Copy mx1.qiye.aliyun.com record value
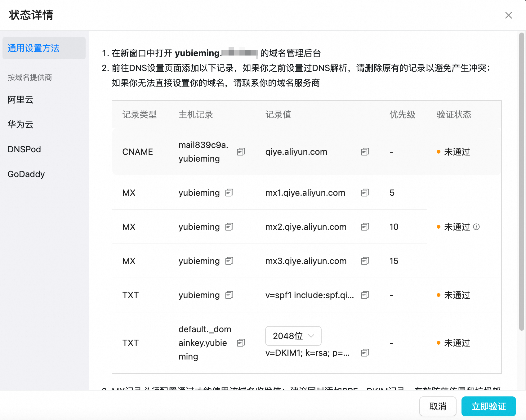 tap(365, 193)
